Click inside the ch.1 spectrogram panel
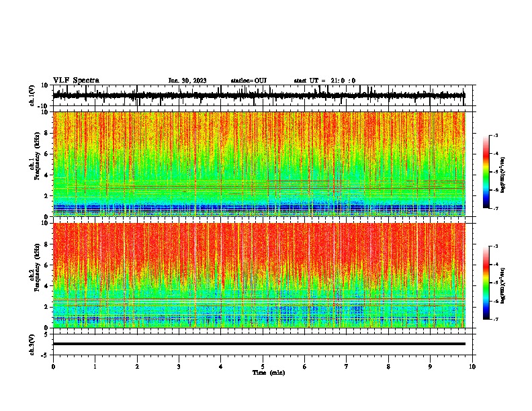Screen dimensions: 532x411 (x=259, y=164)
